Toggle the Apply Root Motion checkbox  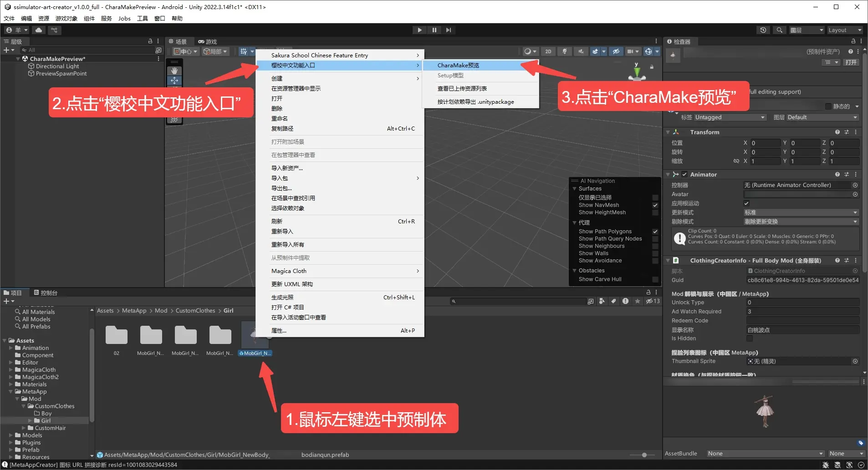click(746, 203)
